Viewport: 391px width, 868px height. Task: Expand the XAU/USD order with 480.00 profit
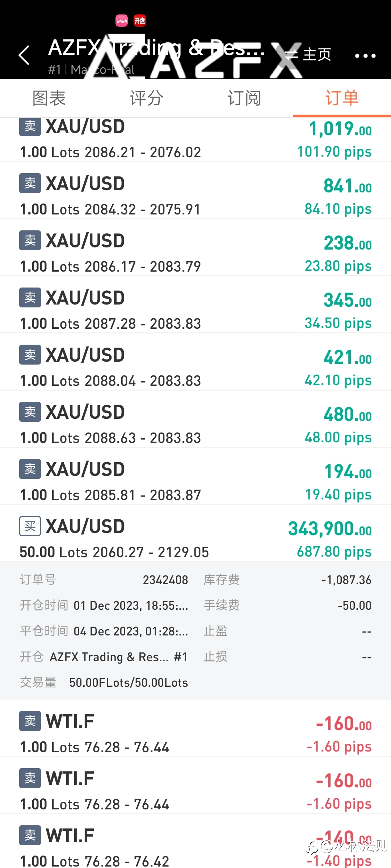195,419
